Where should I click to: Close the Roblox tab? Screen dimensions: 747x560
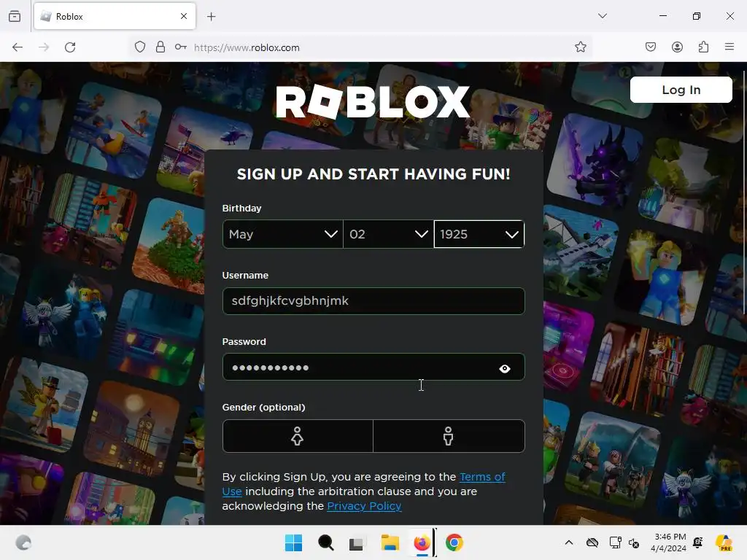pyautogui.click(x=184, y=16)
